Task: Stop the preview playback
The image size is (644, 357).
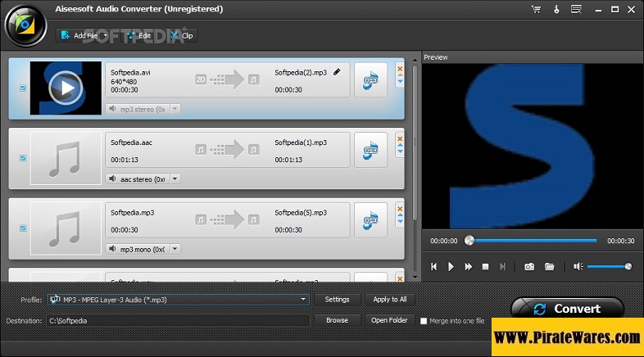Action: pyautogui.click(x=485, y=266)
